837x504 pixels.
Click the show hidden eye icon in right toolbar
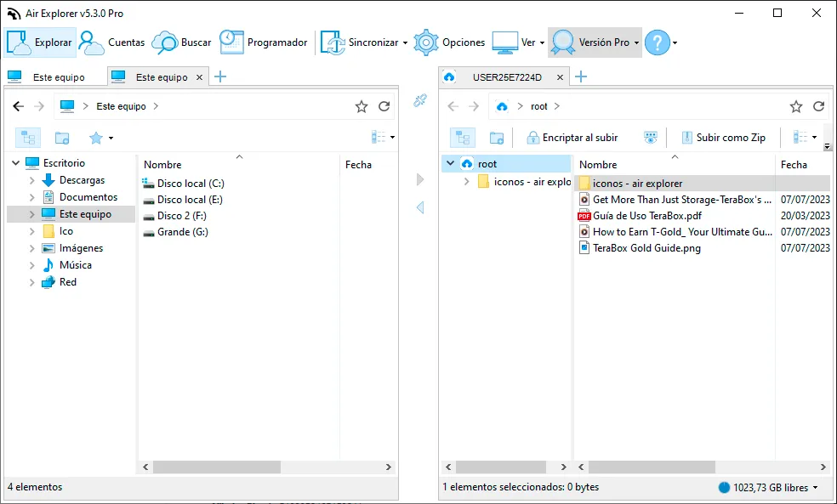[x=650, y=138]
